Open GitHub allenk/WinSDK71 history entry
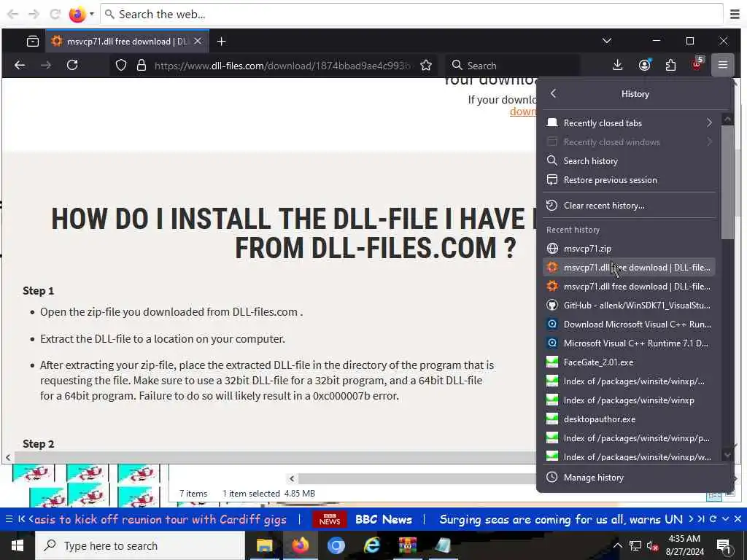The height and width of the screenshot is (560, 747). (x=629, y=306)
